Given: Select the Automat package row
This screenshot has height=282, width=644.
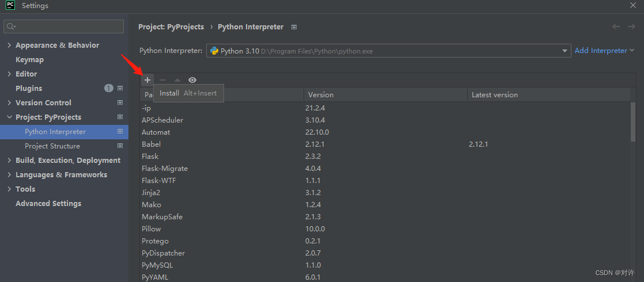Looking at the screenshot, I should pyautogui.click(x=385, y=132).
